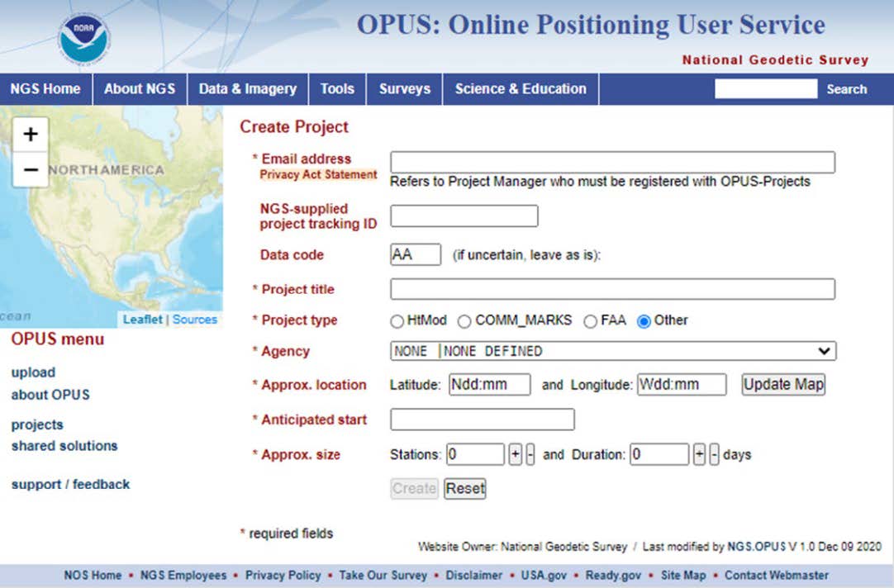Click the Update Map button
This screenshot has width=894, height=588.
click(x=783, y=384)
